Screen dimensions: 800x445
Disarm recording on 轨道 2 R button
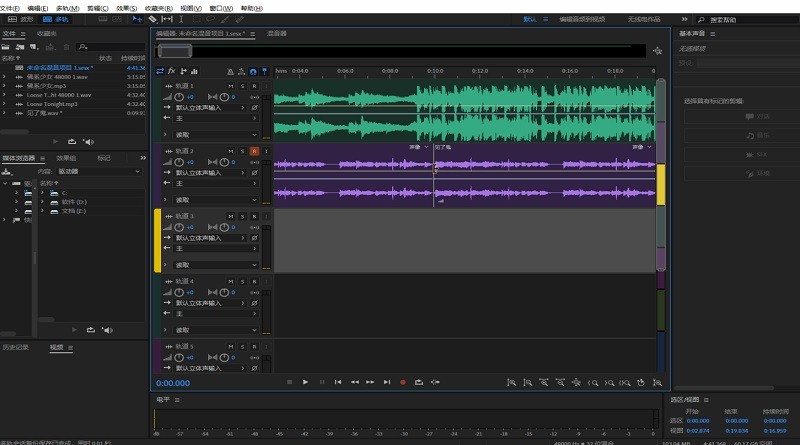tap(254, 151)
